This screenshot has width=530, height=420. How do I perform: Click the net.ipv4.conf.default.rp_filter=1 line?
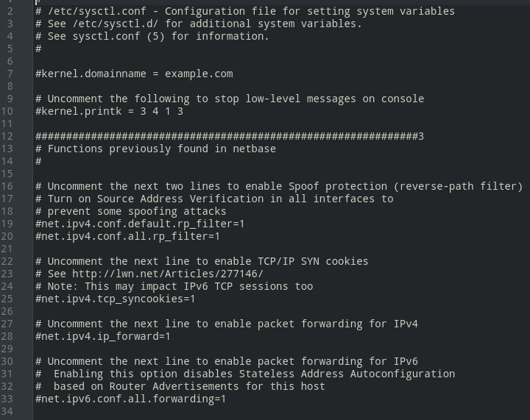point(140,224)
